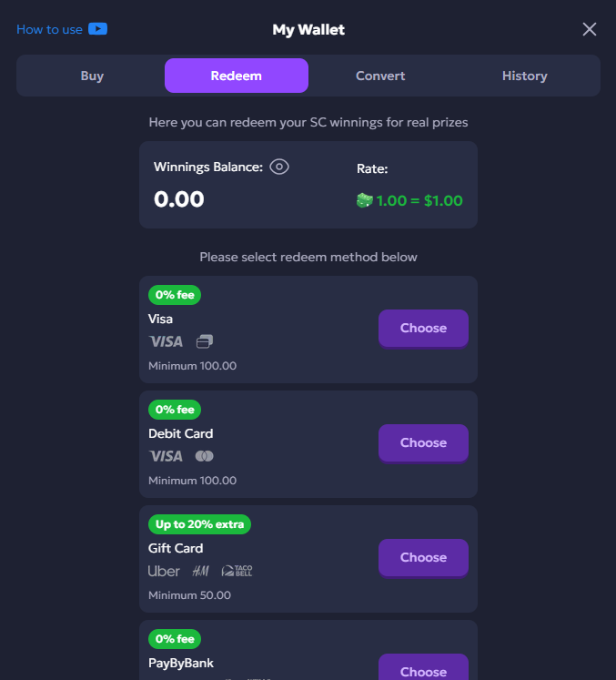Choose Gift Card redeem method

click(x=423, y=557)
